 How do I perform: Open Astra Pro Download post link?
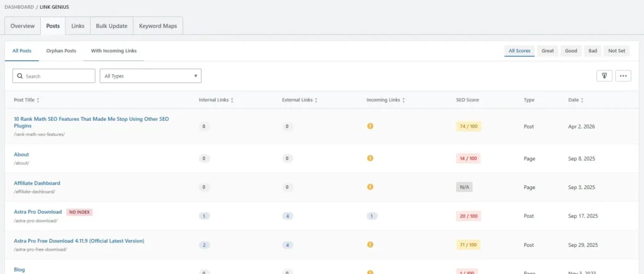tap(38, 212)
